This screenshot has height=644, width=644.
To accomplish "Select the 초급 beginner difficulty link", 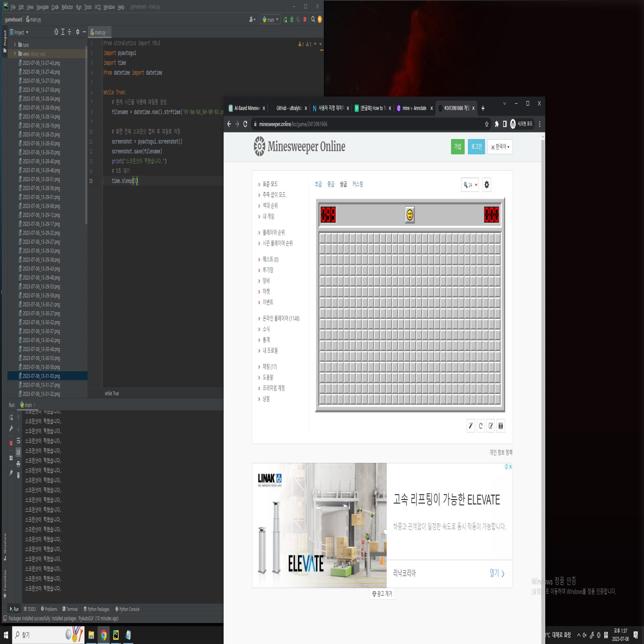I will (318, 184).
